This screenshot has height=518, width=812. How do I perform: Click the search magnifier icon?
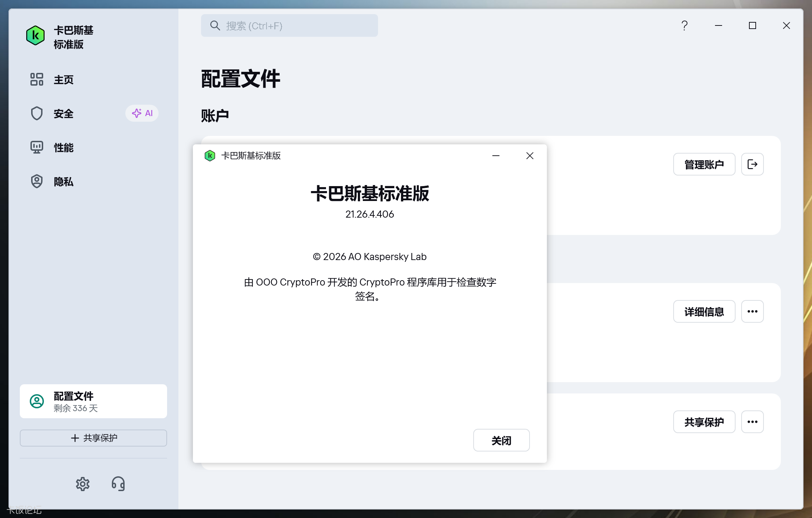pyautogui.click(x=215, y=25)
